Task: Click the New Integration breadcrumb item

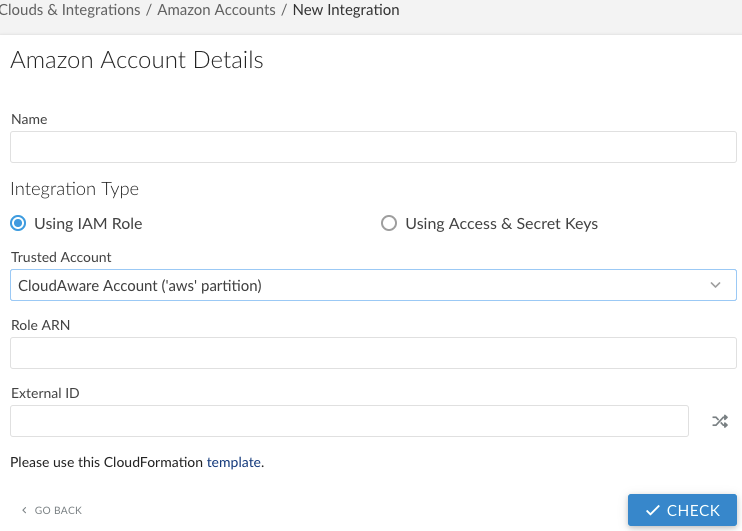Action: tap(345, 10)
